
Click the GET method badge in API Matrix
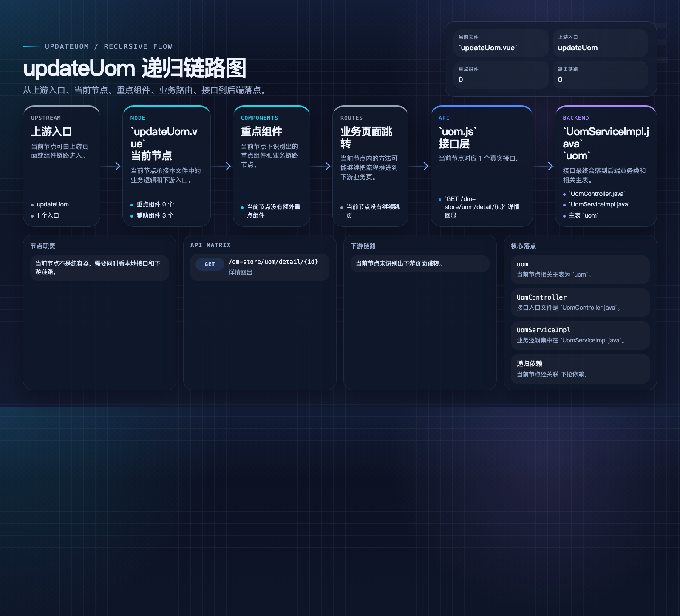210,264
